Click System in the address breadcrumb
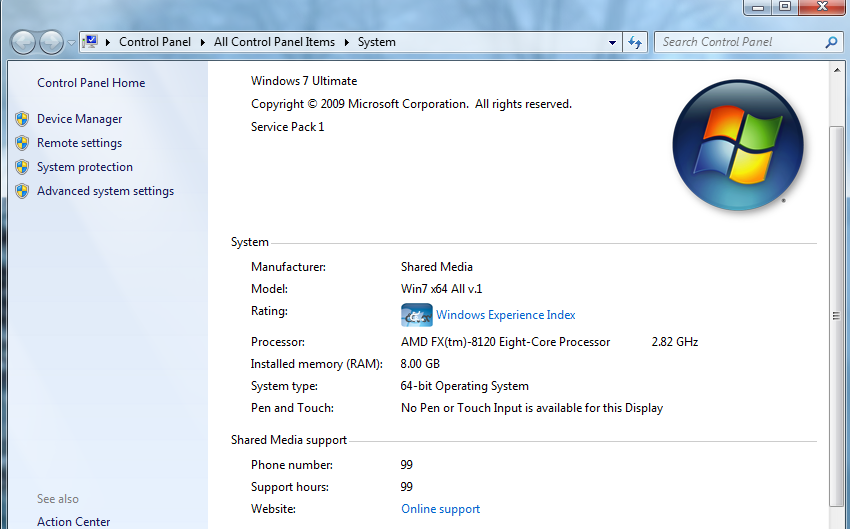Screen dimensions: 850x529 click(x=377, y=42)
